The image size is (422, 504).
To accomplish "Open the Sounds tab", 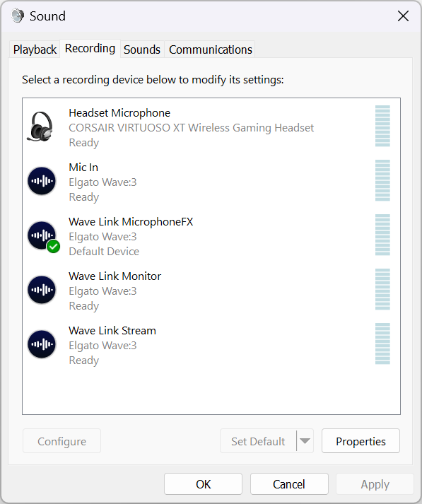I will tap(142, 49).
